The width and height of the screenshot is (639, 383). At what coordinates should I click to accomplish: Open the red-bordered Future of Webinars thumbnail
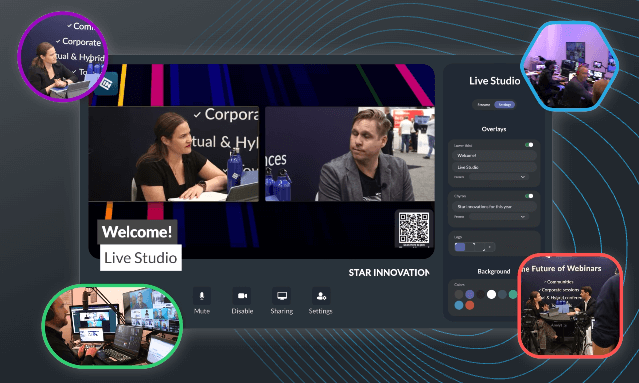tap(570, 306)
